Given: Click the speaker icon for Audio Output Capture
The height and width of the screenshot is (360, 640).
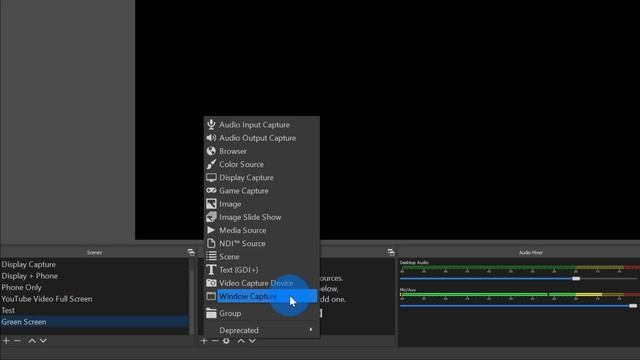Looking at the screenshot, I should pos(211,138).
